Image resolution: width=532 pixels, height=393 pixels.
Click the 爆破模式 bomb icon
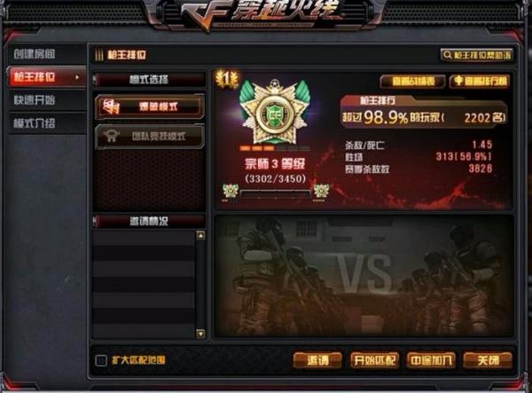pos(111,106)
